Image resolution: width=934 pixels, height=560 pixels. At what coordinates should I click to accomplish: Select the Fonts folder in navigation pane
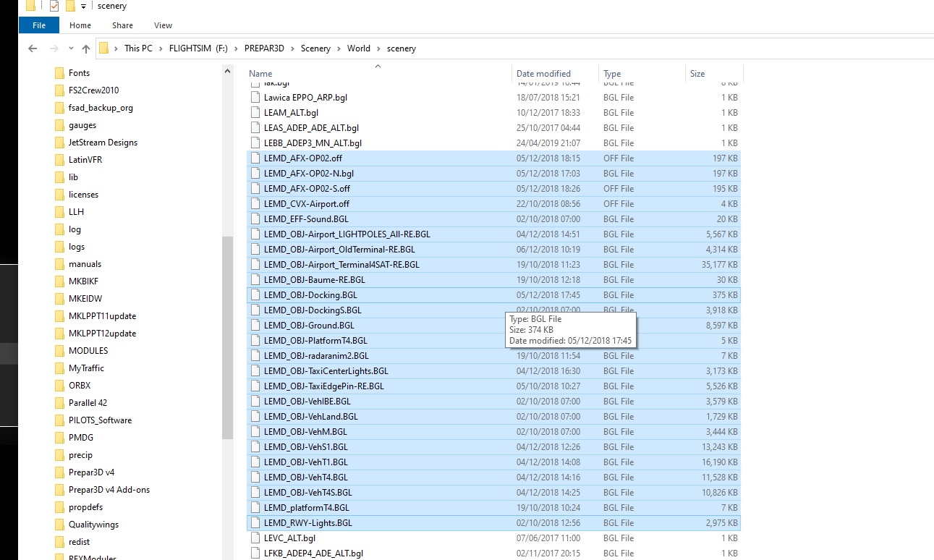(x=79, y=73)
